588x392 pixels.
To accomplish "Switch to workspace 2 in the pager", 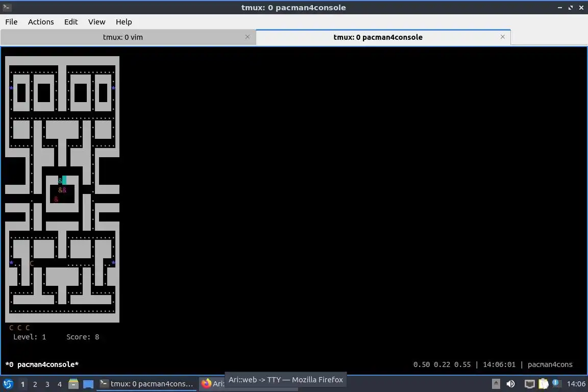I will pyautogui.click(x=35, y=384).
